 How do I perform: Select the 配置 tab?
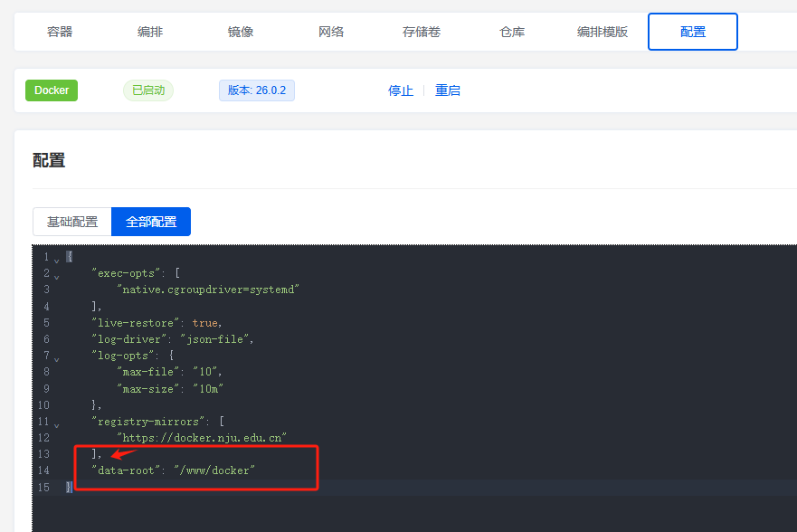coord(693,32)
